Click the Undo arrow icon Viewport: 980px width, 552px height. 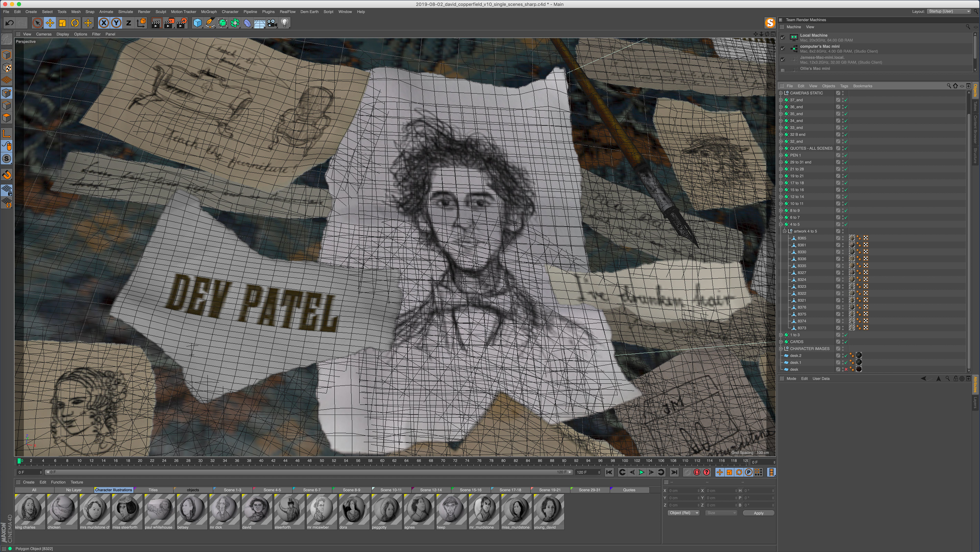[x=9, y=23]
